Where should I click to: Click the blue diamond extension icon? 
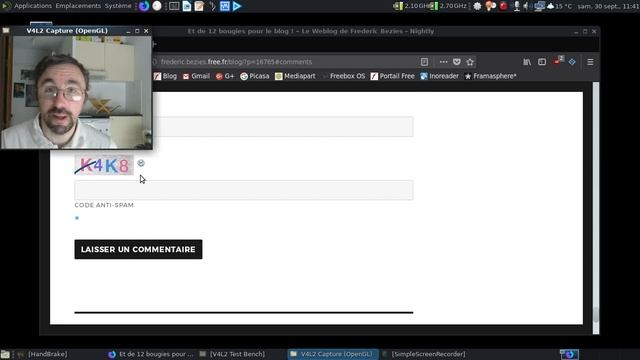pos(572,62)
